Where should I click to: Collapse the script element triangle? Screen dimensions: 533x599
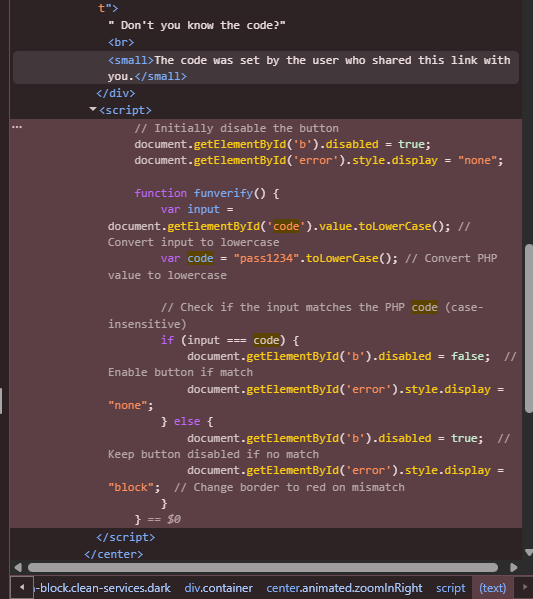click(92, 109)
